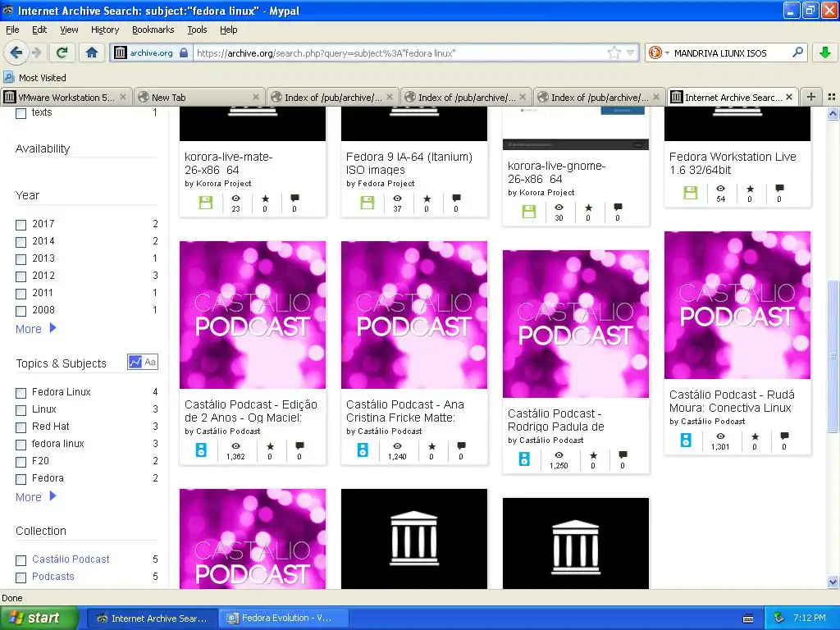Click the floppy icon on korora-live-gnome card

529,212
